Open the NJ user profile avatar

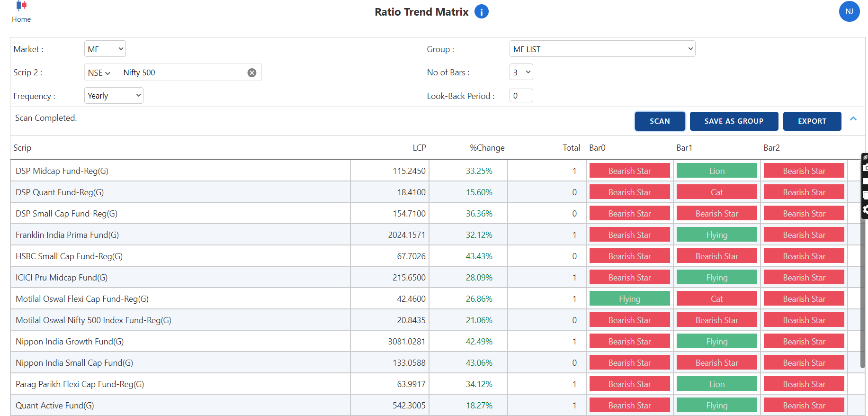coord(849,11)
